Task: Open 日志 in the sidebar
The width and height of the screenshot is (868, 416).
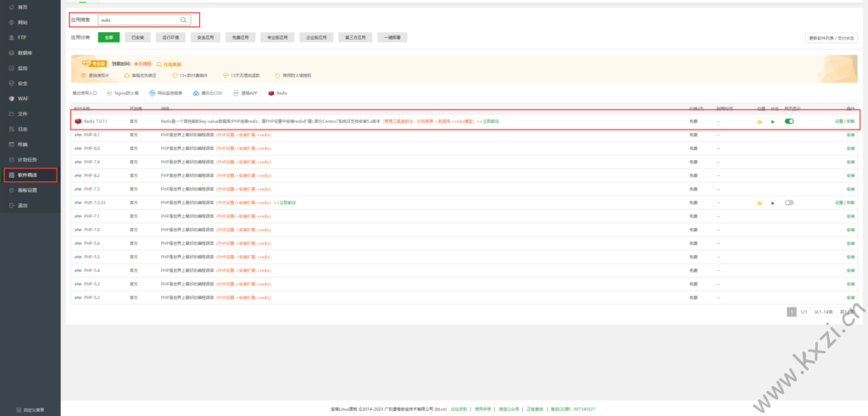Action: click(x=22, y=130)
